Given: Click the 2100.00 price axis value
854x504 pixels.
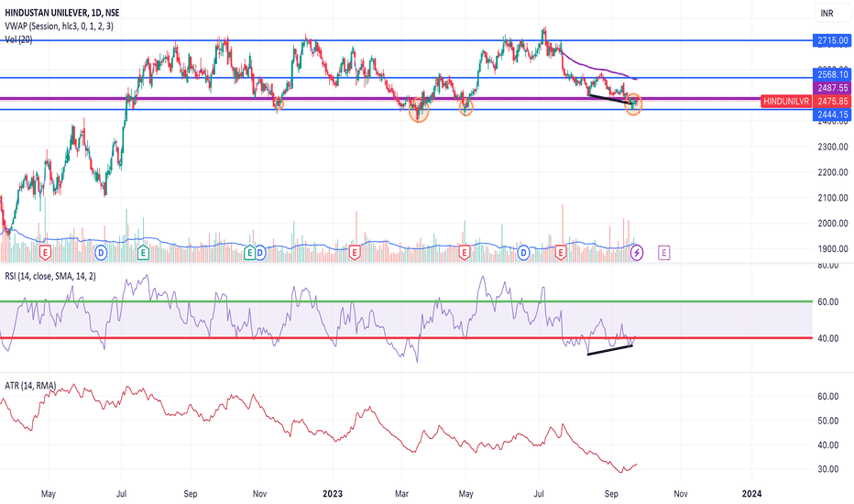Looking at the screenshot, I should (832, 198).
